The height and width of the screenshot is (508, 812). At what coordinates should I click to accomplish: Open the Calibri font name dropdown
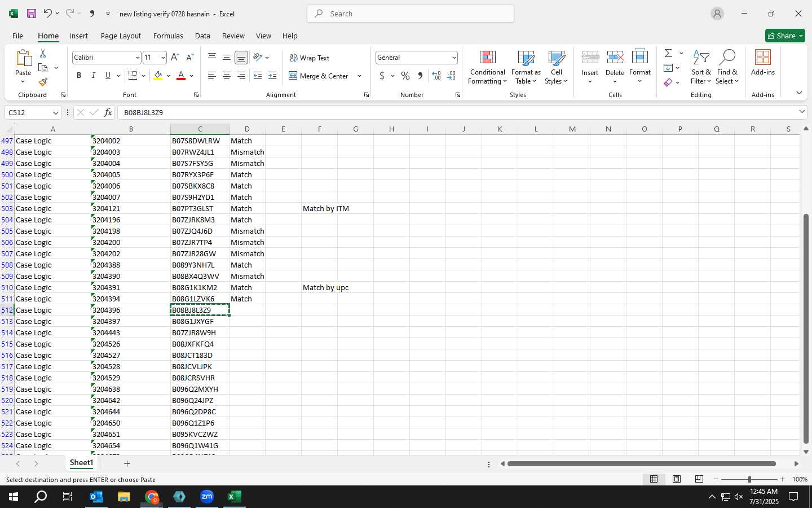[x=137, y=58]
